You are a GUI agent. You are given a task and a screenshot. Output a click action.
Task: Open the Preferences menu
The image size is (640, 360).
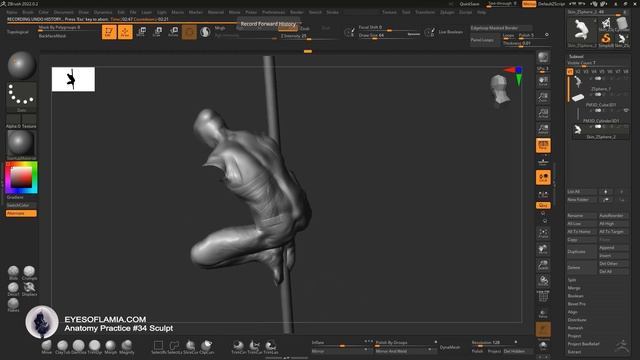click(x=273, y=12)
